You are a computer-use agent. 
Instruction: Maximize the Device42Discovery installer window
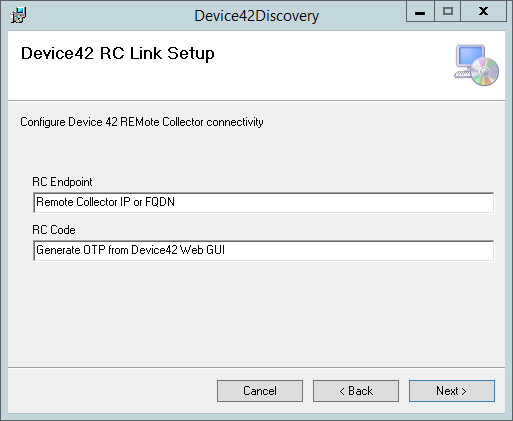pos(448,12)
